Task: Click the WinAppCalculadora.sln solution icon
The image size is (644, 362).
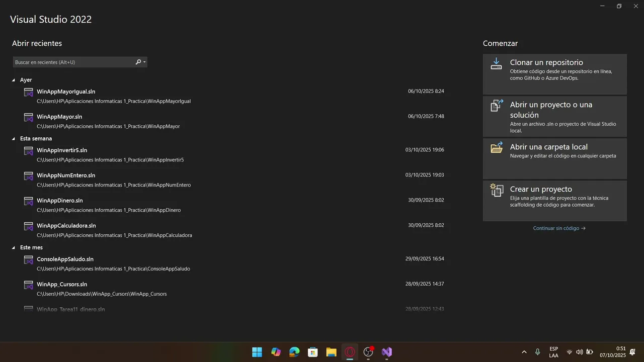Action: pyautogui.click(x=28, y=226)
